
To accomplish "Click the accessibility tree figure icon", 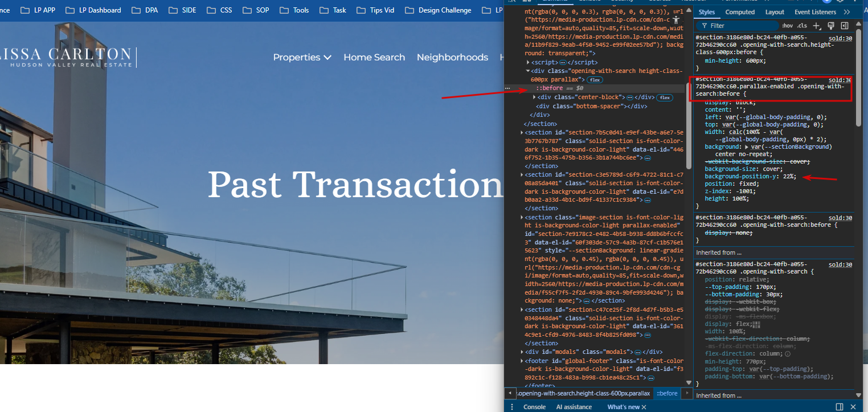I will (676, 20).
